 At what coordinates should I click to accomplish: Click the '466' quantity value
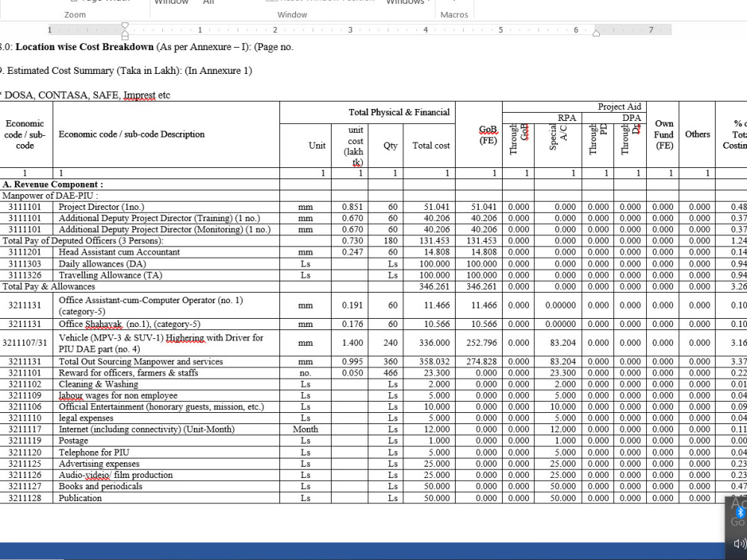click(x=391, y=373)
